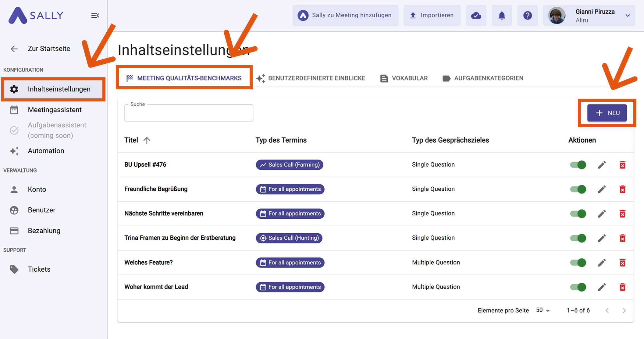Sort by Titel column arrow

coord(147,140)
